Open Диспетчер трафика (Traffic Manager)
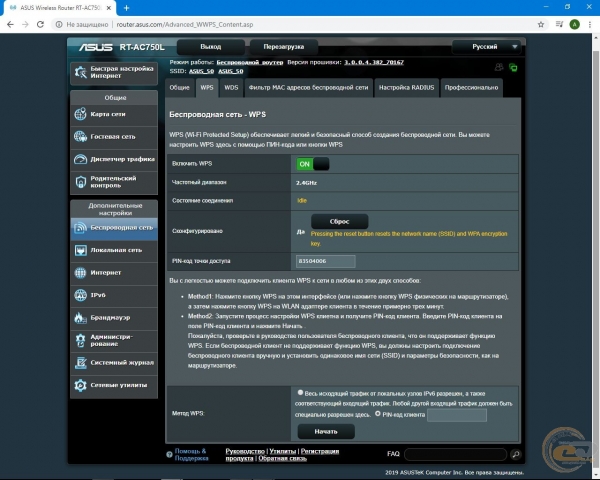This screenshot has height=480, width=600. (x=113, y=159)
